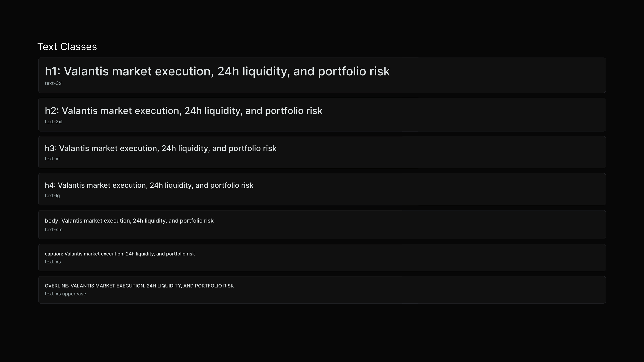Click the OVERLINE uppercase sample text
644x362 pixels.
[139, 286]
